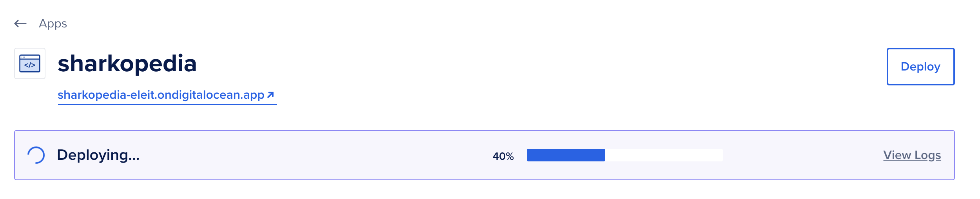The image size is (980, 199).
Task: Click empty area of deployment status banner
Action: coord(314,155)
